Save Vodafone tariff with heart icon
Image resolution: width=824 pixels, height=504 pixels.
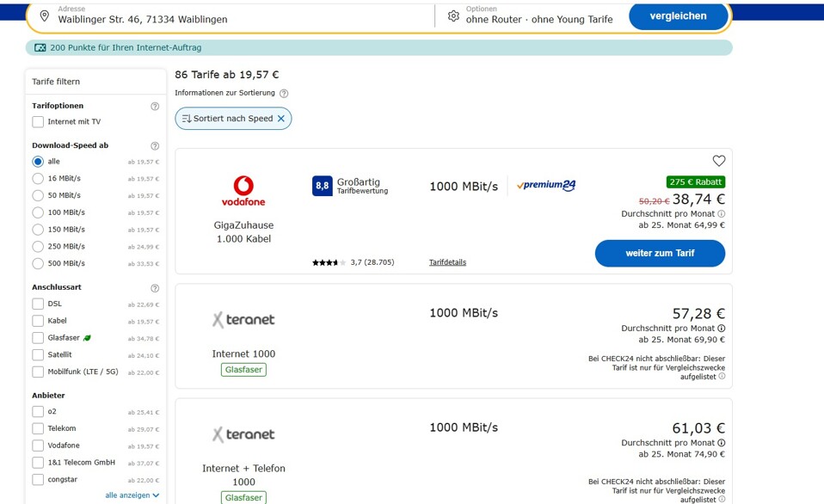point(718,161)
